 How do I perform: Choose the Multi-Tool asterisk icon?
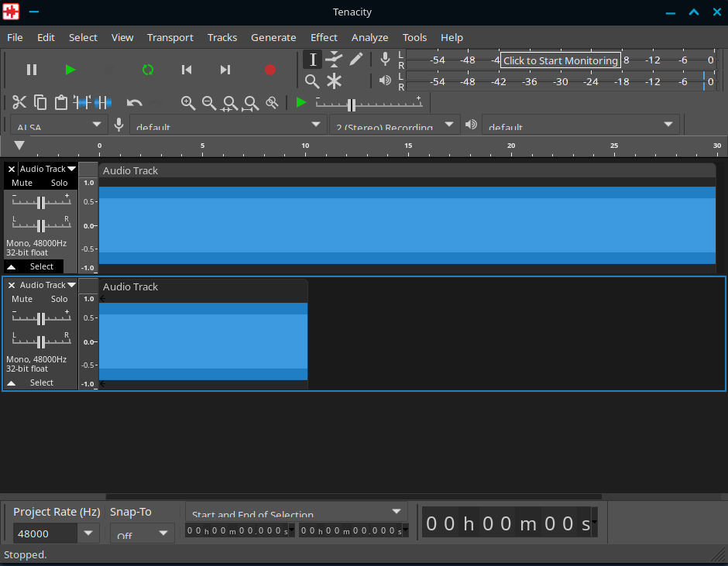click(334, 81)
